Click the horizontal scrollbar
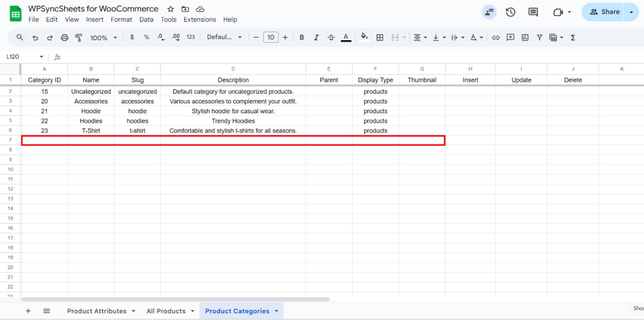 [x=176, y=299]
